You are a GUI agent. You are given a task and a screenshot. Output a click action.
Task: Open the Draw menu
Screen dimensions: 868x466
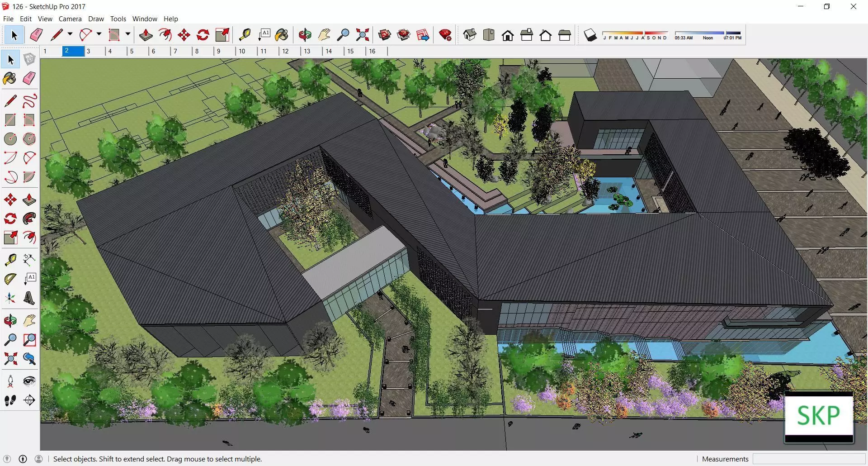click(x=96, y=19)
